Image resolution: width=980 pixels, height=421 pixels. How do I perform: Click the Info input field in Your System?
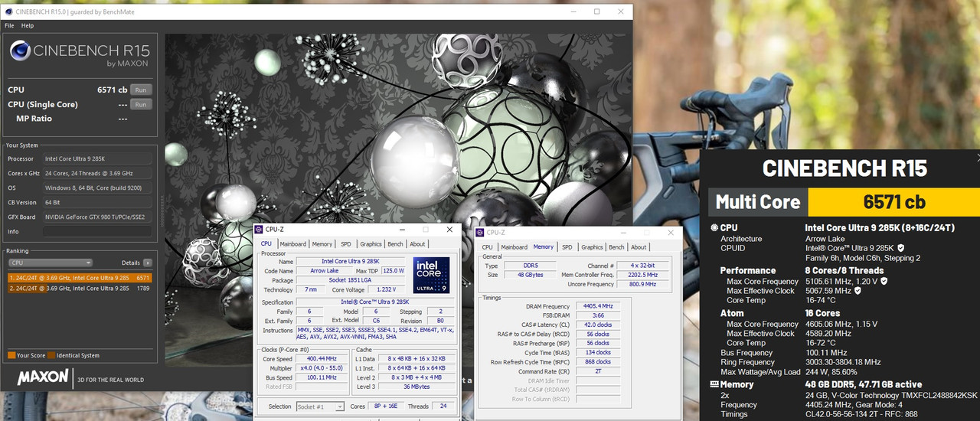click(x=97, y=231)
